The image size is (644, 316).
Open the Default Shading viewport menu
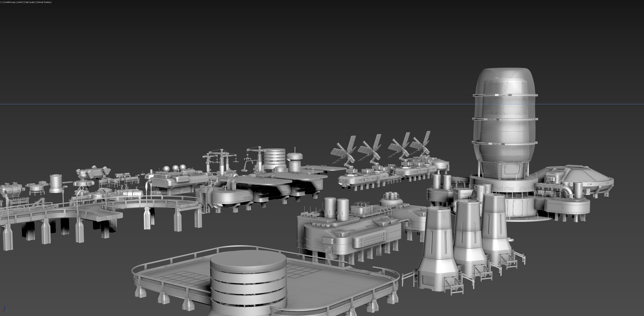point(44,2)
